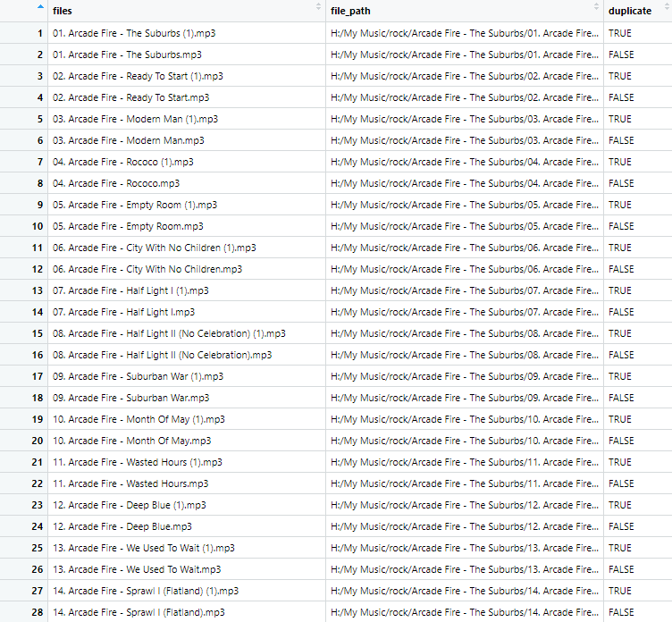
Task: Select 'Half Light II (No Celebration).mp3' file
Action: pyautogui.click(x=162, y=355)
